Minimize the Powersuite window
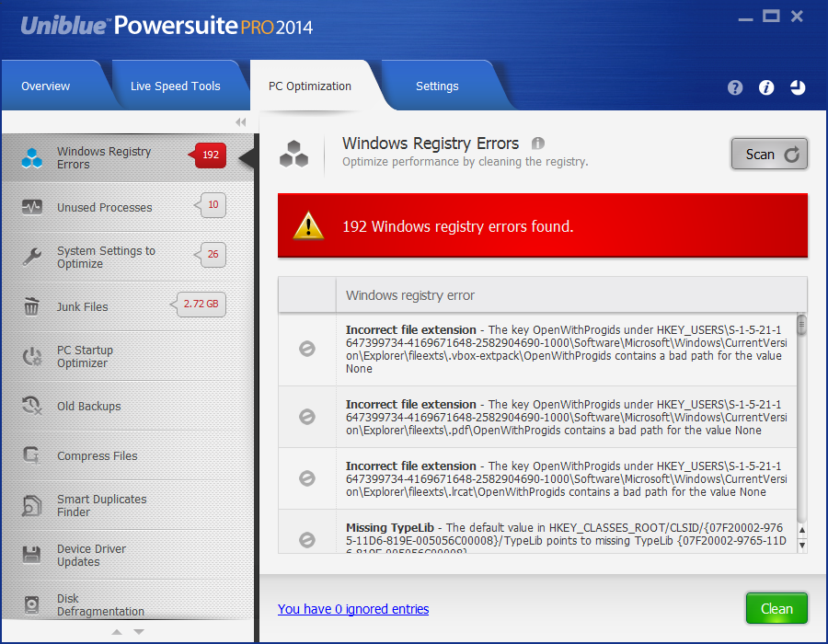 (x=745, y=19)
